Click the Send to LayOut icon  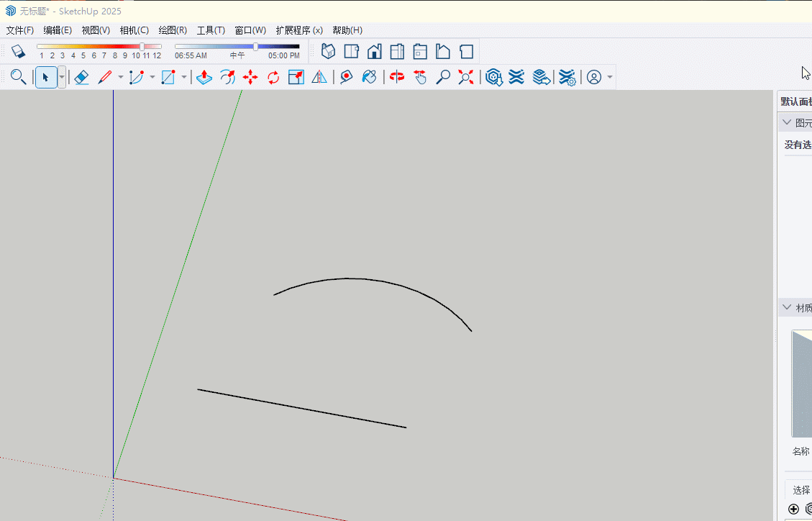click(541, 77)
